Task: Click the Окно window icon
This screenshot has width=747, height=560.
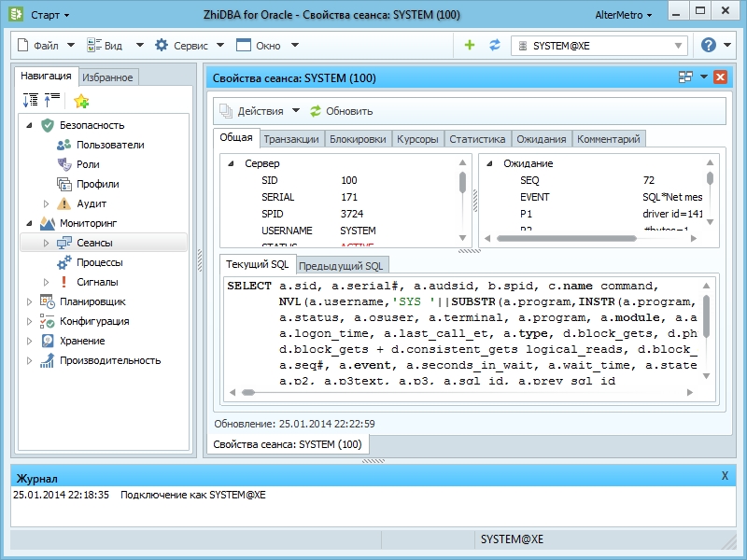Action: [244, 45]
